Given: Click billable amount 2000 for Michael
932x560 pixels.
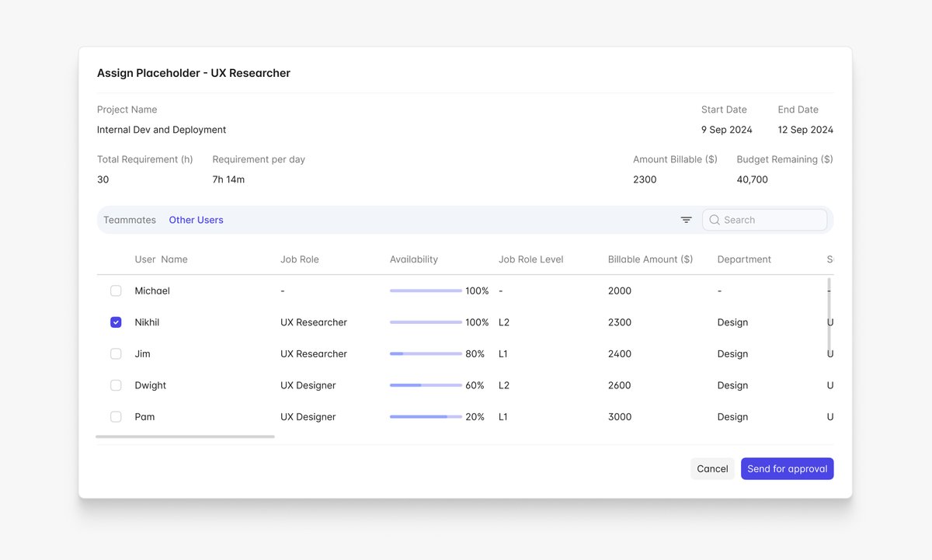Looking at the screenshot, I should pos(620,290).
